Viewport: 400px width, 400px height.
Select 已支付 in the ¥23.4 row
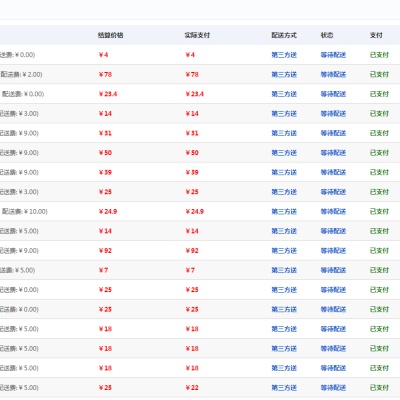[379, 94]
